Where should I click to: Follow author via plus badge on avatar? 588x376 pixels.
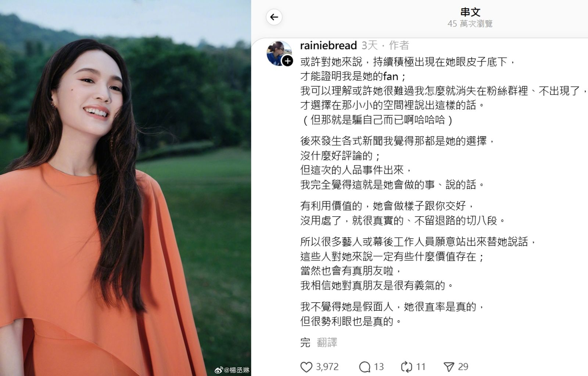click(x=287, y=61)
